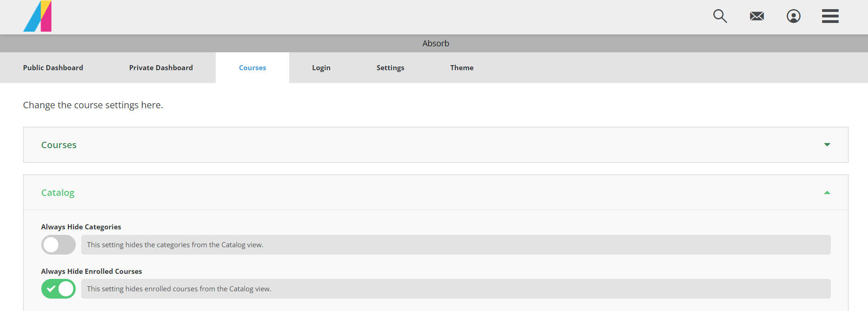Enable Always Hide Categories toggle

pos(58,244)
